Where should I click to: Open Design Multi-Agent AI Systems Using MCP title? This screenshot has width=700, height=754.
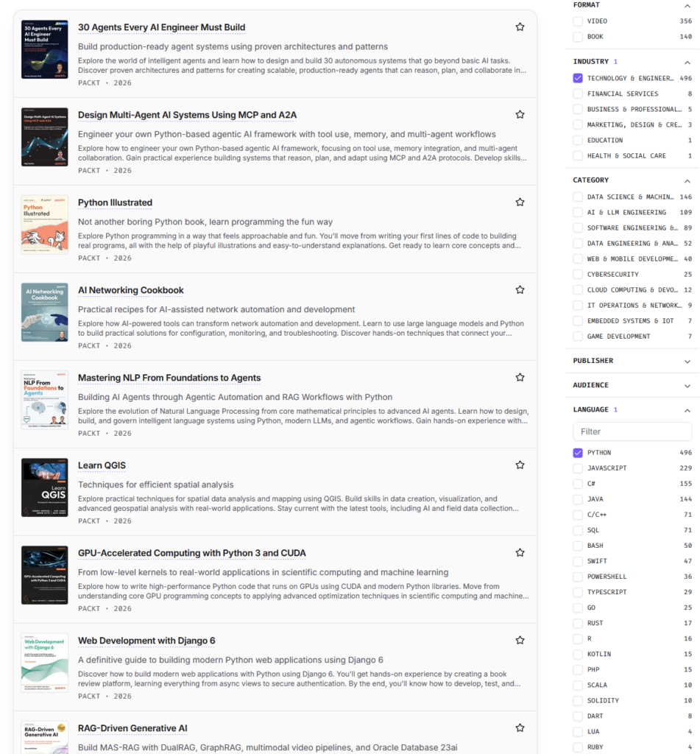click(x=188, y=115)
